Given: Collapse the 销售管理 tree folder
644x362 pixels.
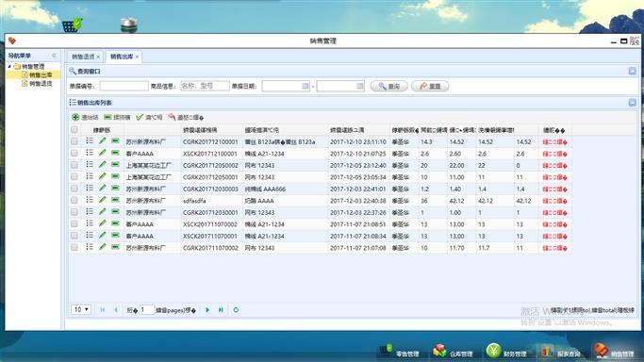Looking at the screenshot, I should click(x=9, y=66).
